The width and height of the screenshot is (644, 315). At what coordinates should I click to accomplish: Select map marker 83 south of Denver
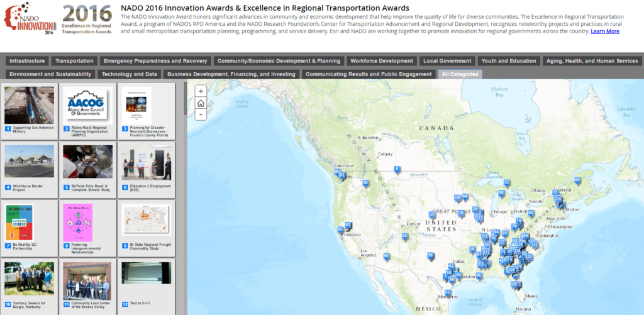[404, 236]
